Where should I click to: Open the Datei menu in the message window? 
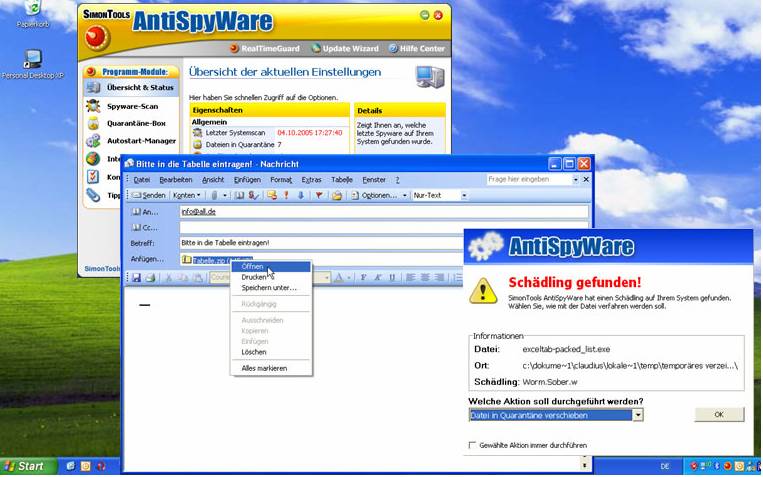pyautogui.click(x=142, y=180)
